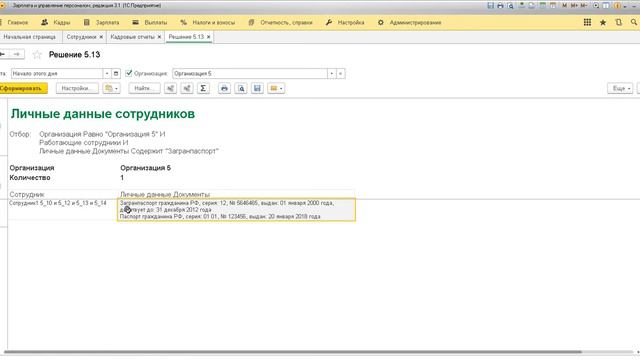Click the forward navigation arrow
The height and width of the screenshot is (360, 640).
tap(16, 54)
